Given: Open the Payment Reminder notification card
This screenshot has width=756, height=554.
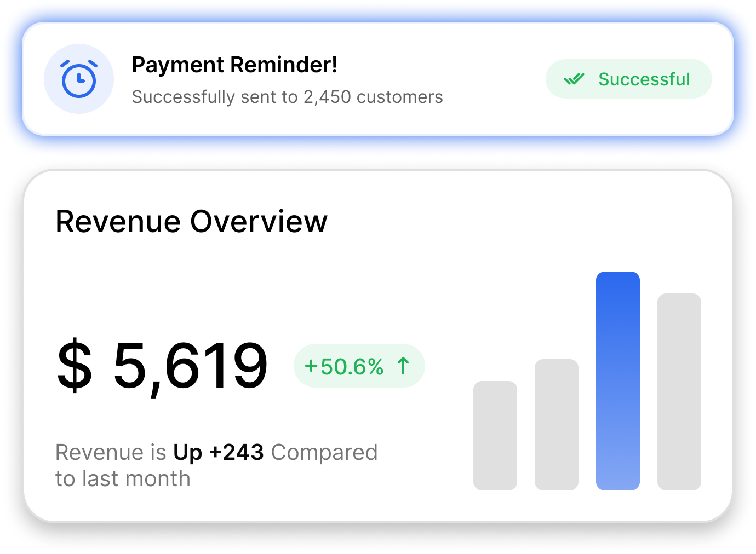Looking at the screenshot, I should [378, 79].
